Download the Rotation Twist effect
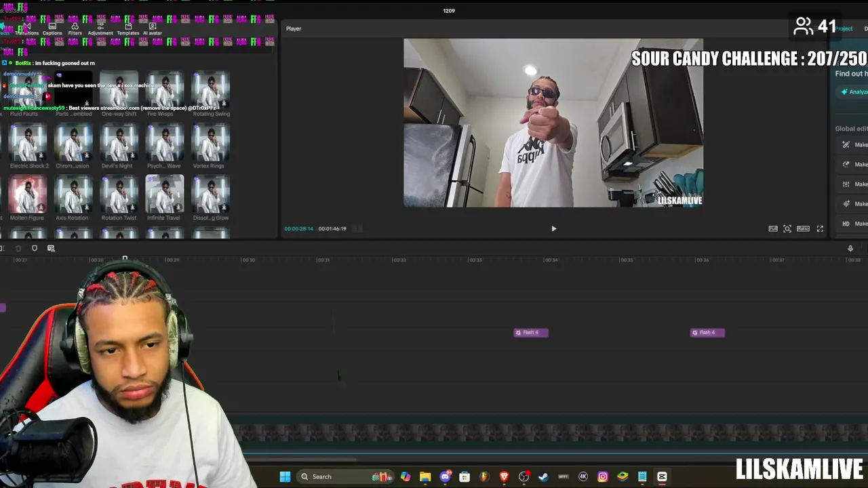 pyautogui.click(x=132, y=208)
